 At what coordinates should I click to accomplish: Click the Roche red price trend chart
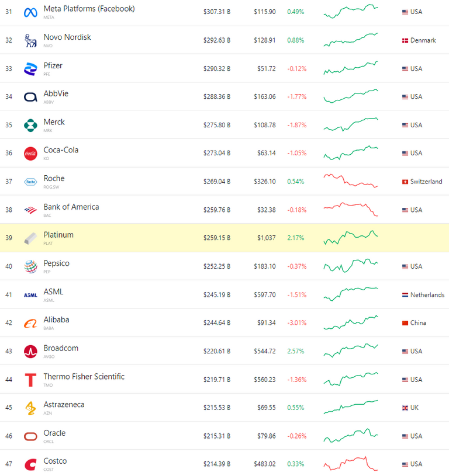point(351,181)
